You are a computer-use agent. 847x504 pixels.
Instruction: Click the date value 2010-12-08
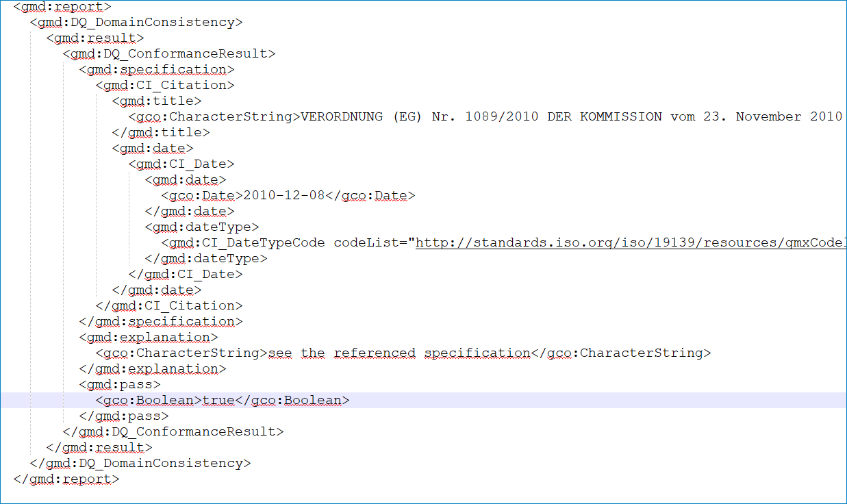point(284,195)
